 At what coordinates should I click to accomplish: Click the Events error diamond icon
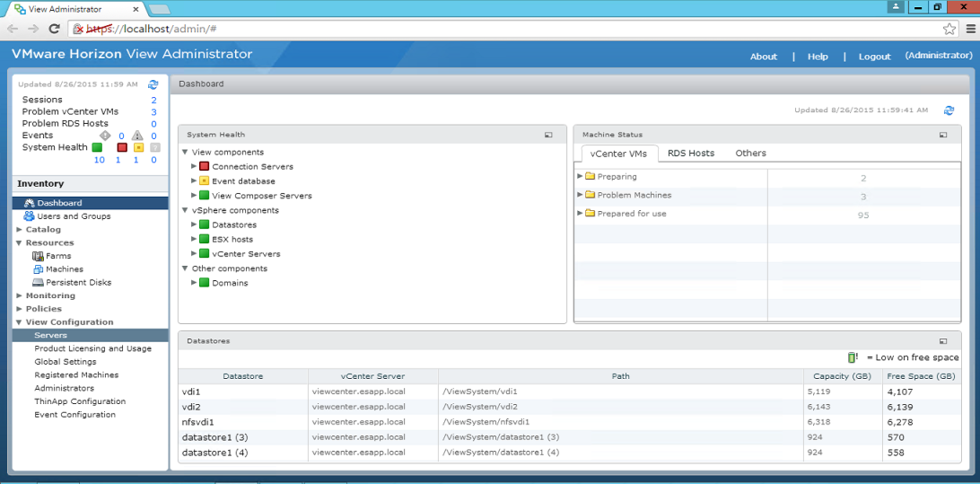[x=104, y=136]
